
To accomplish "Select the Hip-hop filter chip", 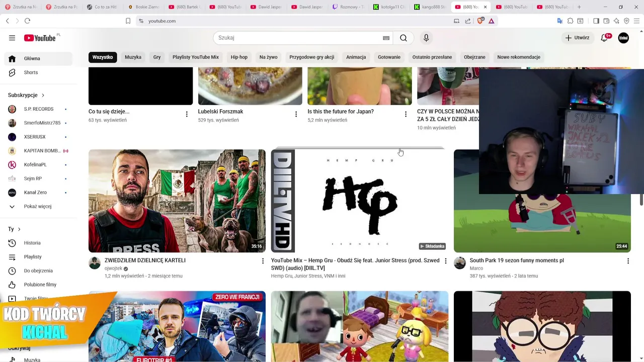I will point(239,57).
